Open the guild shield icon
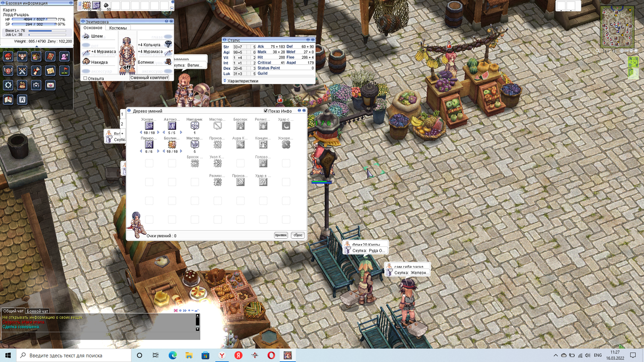644x362 pixels. [8, 71]
